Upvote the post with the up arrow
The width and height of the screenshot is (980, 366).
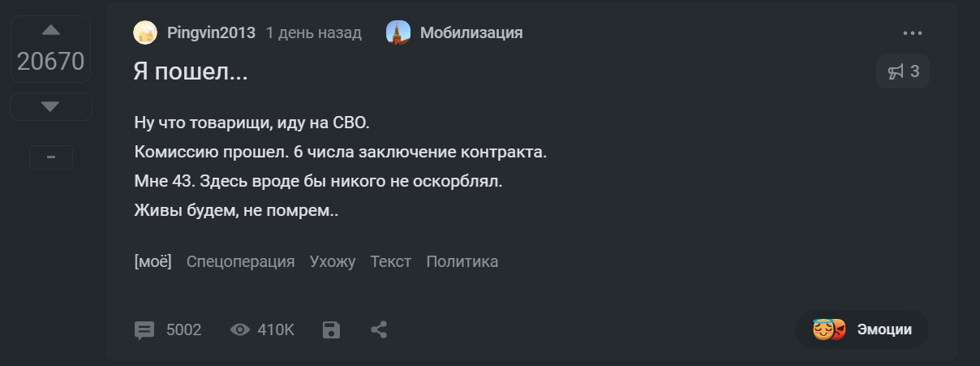point(51,31)
